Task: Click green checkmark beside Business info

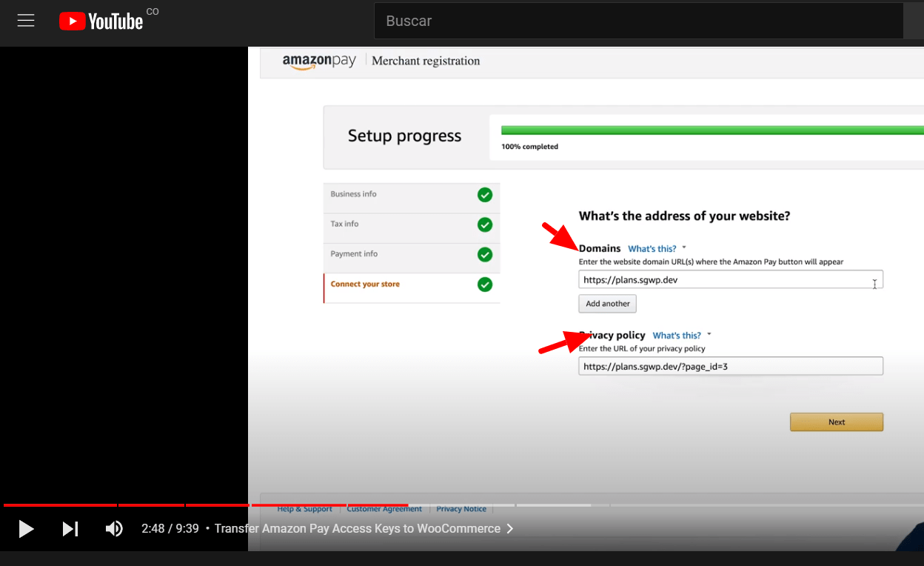Action: coord(485,195)
